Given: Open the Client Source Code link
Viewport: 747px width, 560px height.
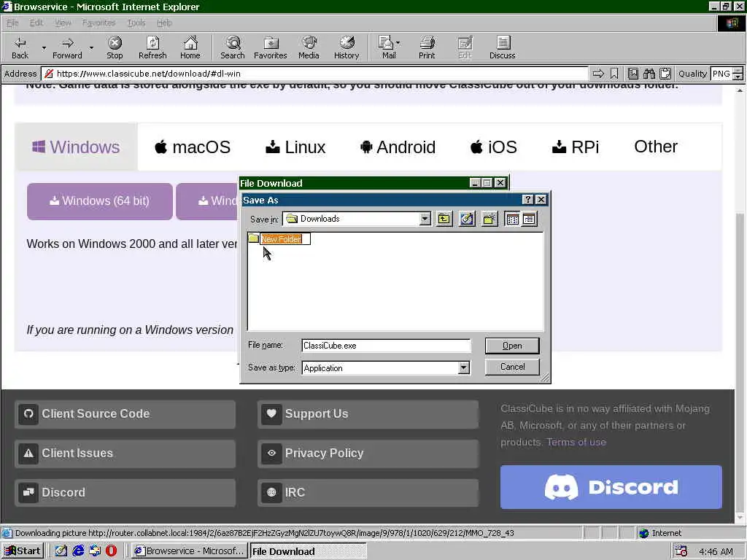Looking at the screenshot, I should click(x=125, y=414).
